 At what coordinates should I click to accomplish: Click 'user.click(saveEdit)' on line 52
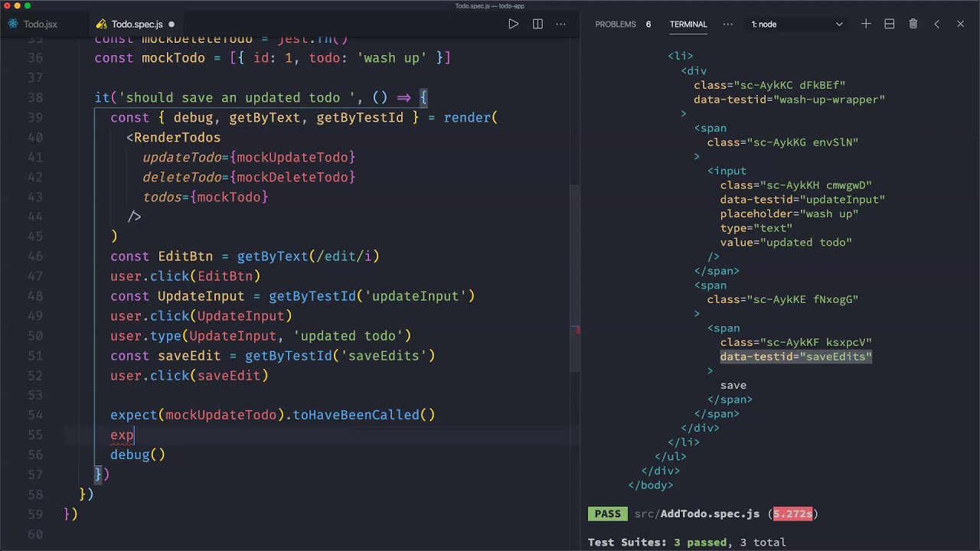click(x=189, y=376)
